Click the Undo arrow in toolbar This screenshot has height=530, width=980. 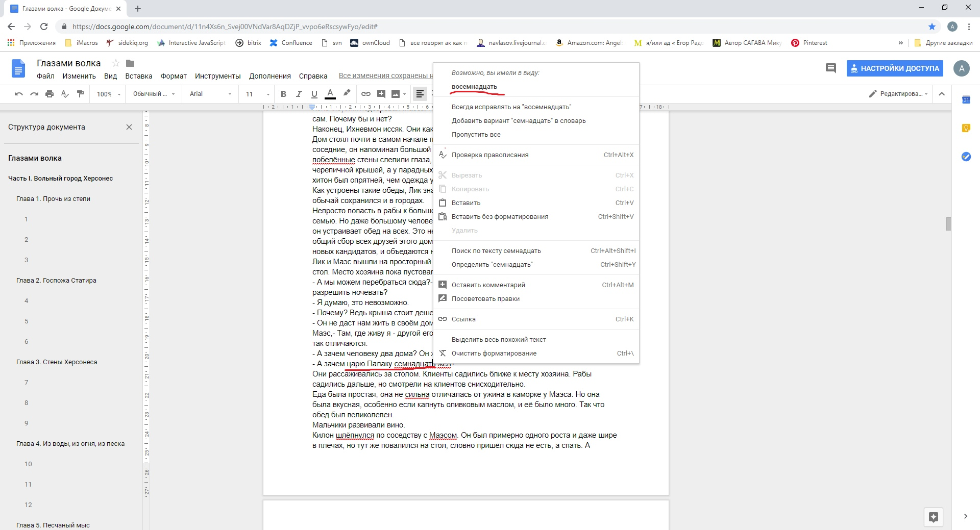19,94
